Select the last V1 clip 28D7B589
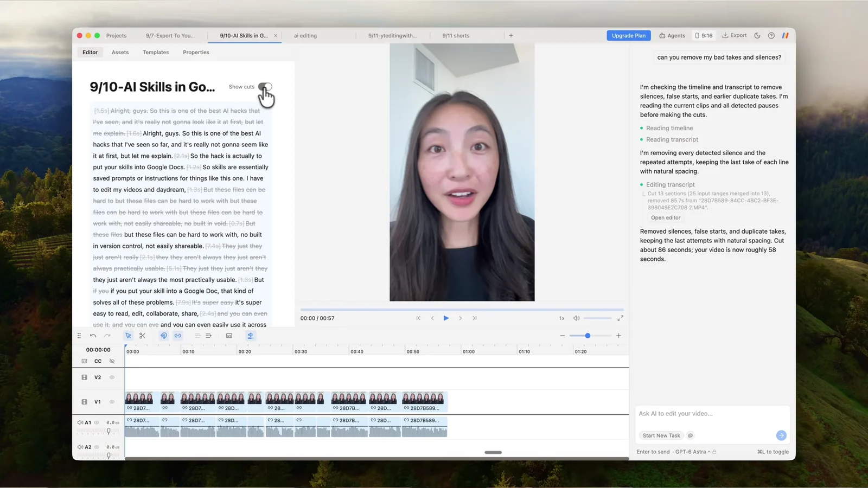 [x=425, y=402]
